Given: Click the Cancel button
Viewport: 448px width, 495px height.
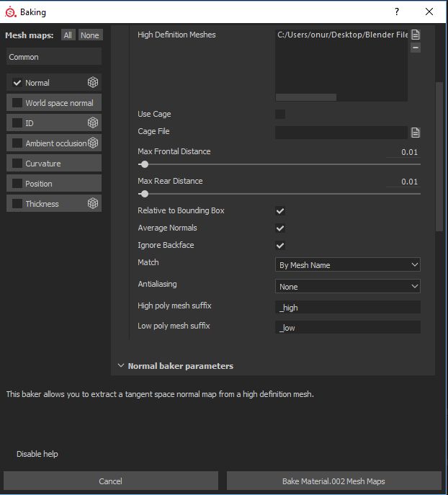Looking at the screenshot, I should click(x=111, y=481).
